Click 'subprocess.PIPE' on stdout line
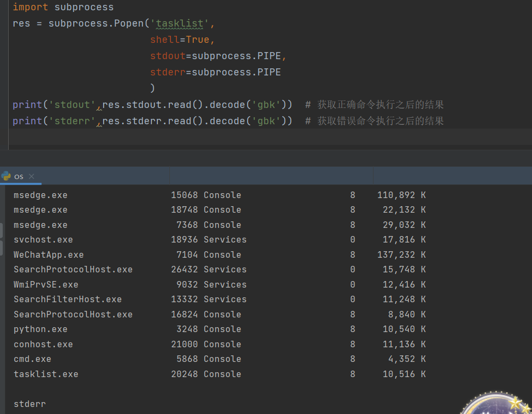This screenshot has height=414, width=532. 236,56
